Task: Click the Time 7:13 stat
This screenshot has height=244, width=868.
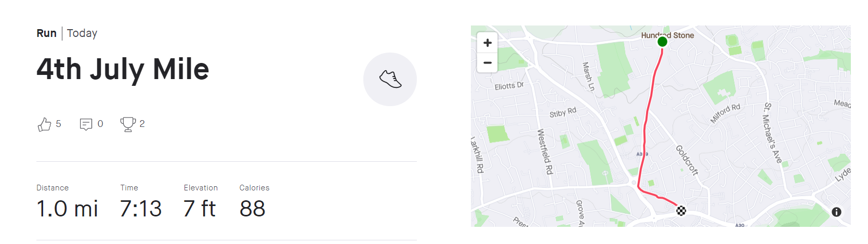Action: click(x=141, y=202)
